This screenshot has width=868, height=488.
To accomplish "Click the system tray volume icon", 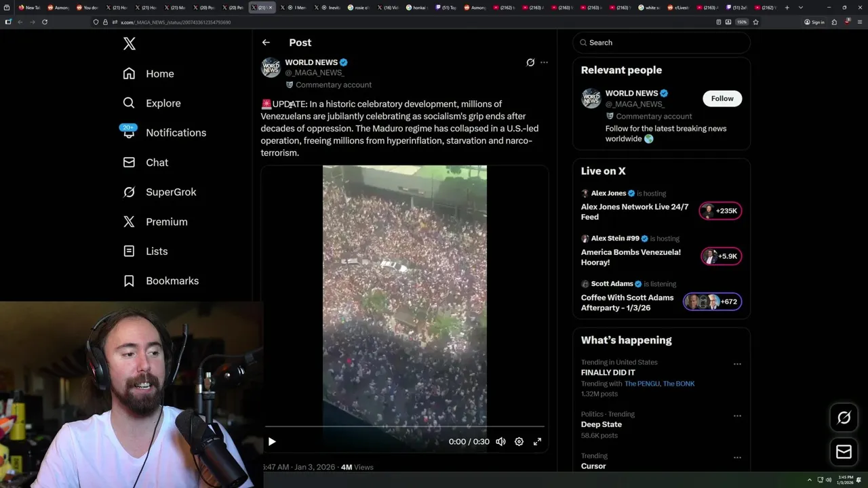I will 828,481.
